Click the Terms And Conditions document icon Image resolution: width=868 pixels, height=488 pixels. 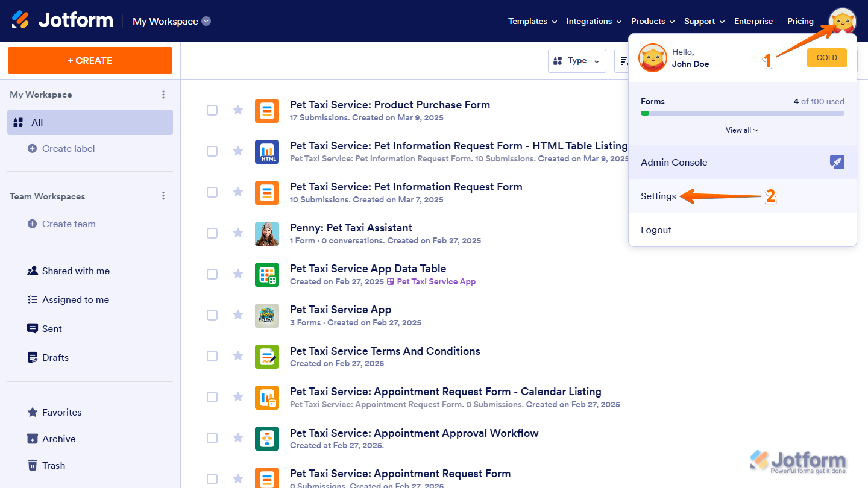pos(267,357)
